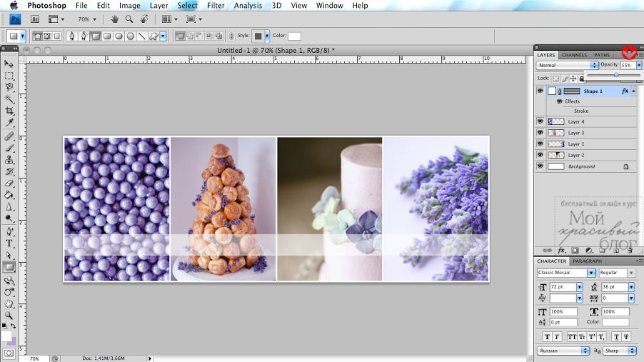The width and height of the screenshot is (644, 362).
Task: Select the Hand tool in the toolbox
Action: pyautogui.click(x=9, y=304)
